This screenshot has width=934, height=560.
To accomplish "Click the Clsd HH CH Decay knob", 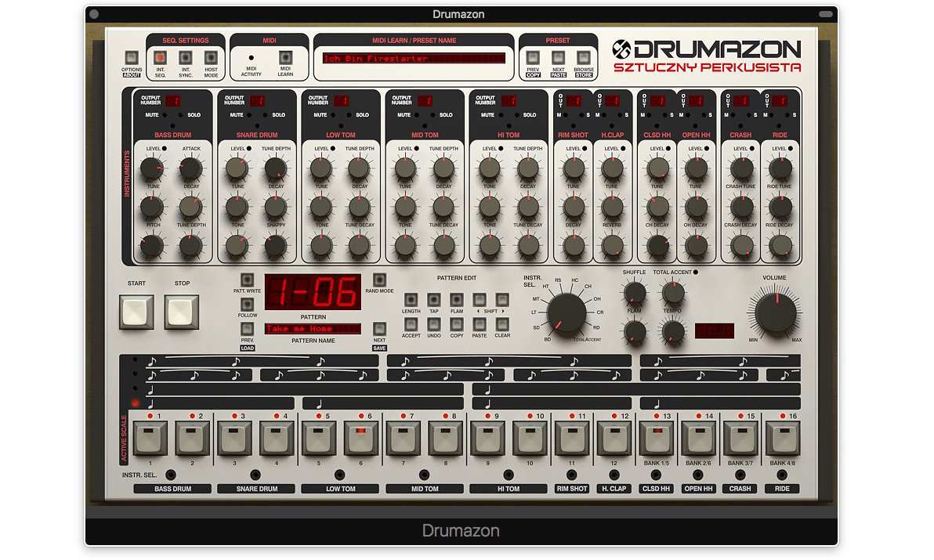I will [657, 246].
